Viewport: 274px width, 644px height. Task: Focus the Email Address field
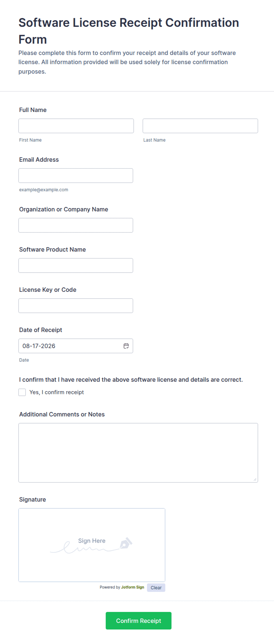[x=76, y=176]
